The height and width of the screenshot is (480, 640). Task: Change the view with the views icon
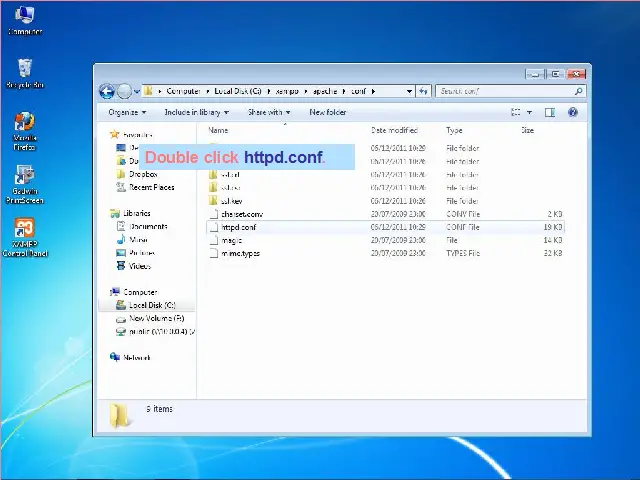click(516, 112)
